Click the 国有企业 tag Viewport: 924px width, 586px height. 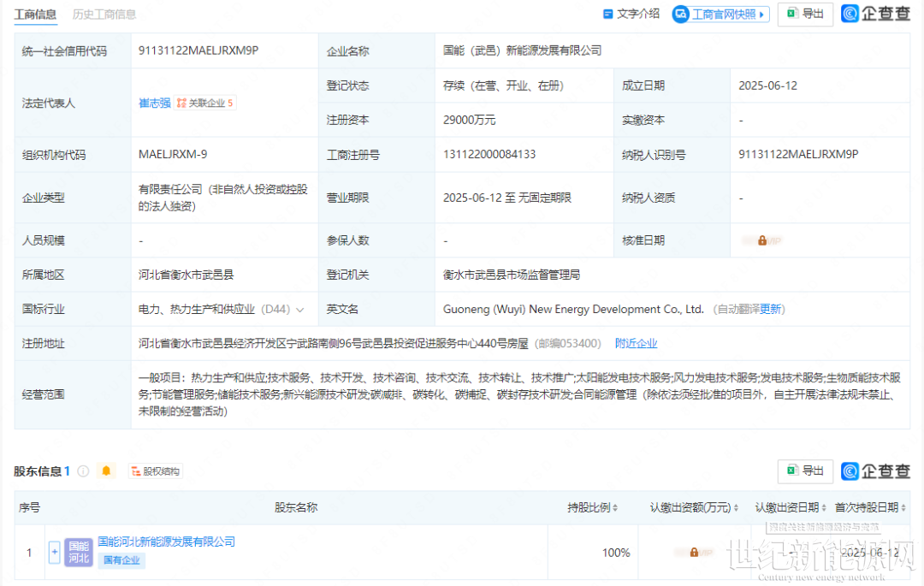(121, 560)
